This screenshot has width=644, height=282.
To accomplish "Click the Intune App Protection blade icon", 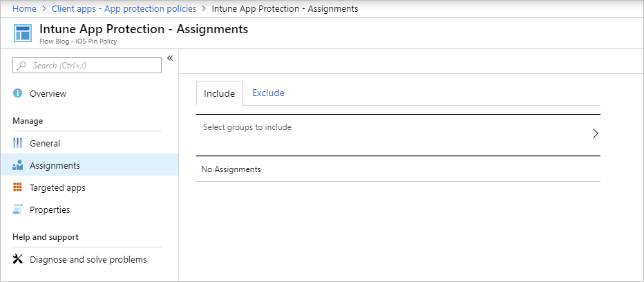I will point(23,33).
